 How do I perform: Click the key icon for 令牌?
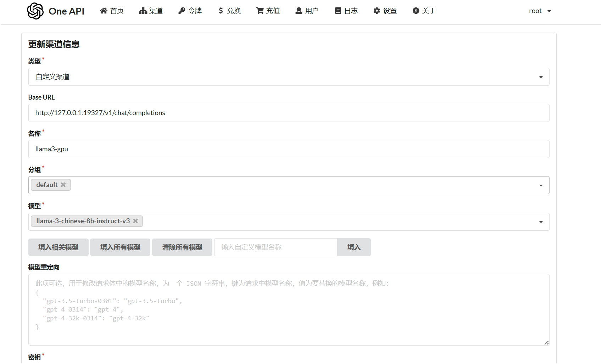click(182, 11)
